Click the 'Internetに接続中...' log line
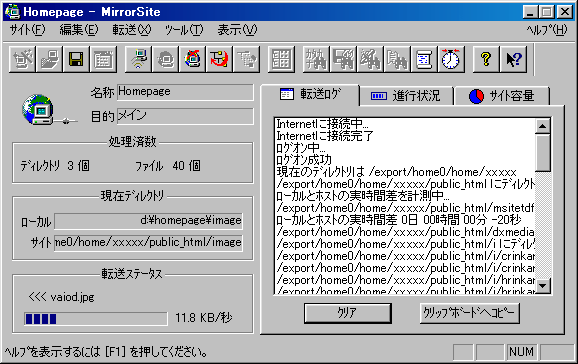This screenshot has height=364, width=578. coord(322,124)
